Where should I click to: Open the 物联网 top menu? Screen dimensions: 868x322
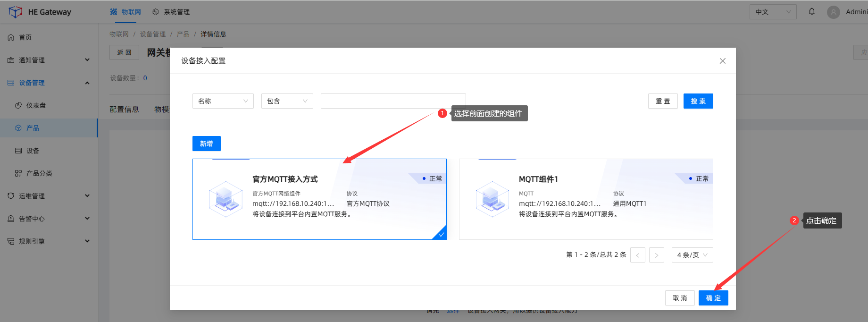pyautogui.click(x=125, y=12)
